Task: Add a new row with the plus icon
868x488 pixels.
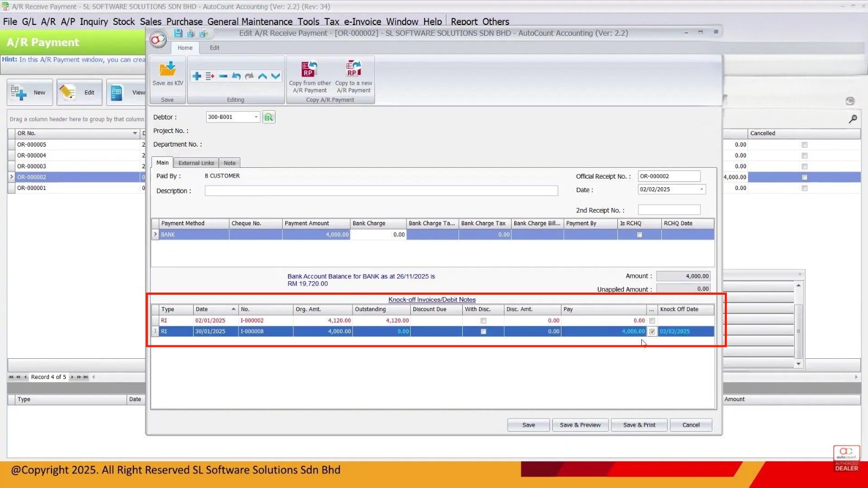Action: point(197,77)
